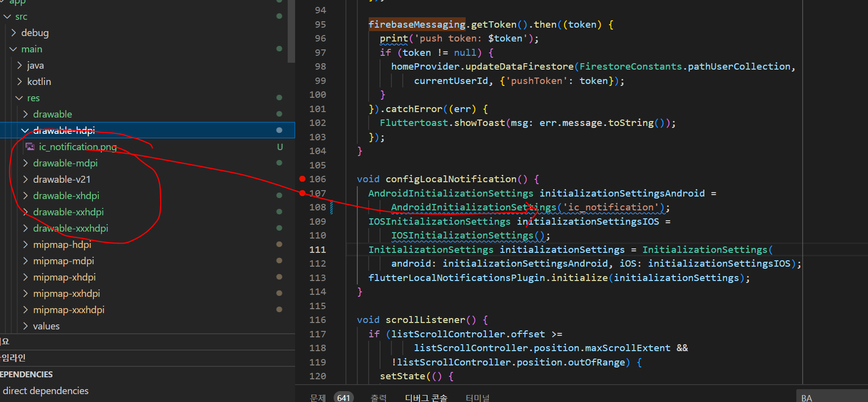This screenshot has height=402, width=868.
Task: Click Fluttertoast.showToast call
Action: point(442,123)
